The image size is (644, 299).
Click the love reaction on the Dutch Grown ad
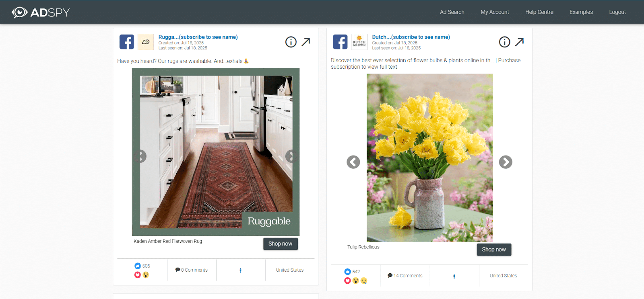(x=348, y=281)
